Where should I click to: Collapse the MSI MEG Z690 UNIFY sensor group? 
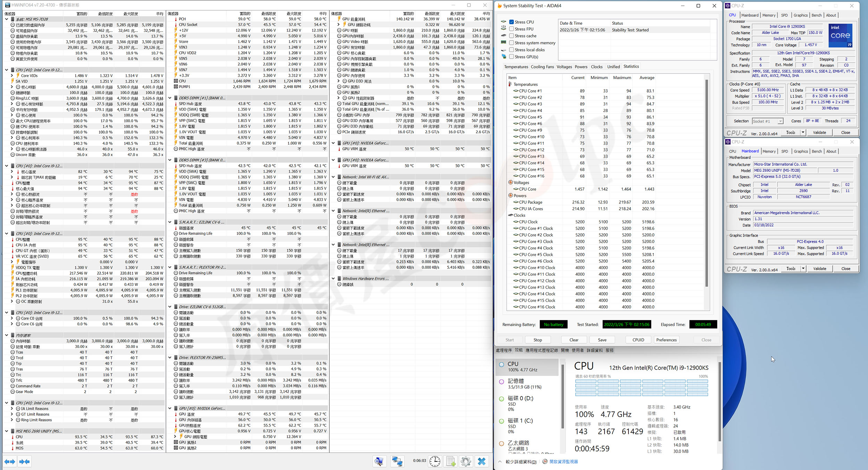7,431
